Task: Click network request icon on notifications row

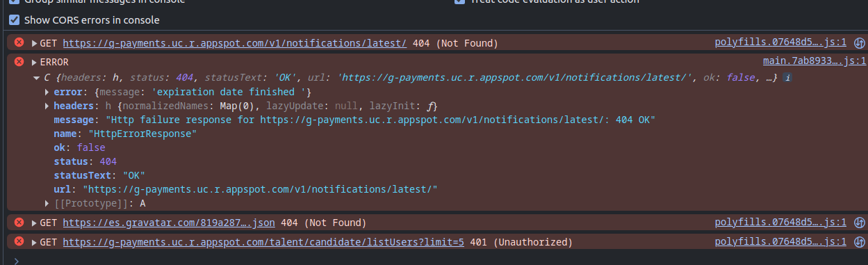Action: (859, 42)
